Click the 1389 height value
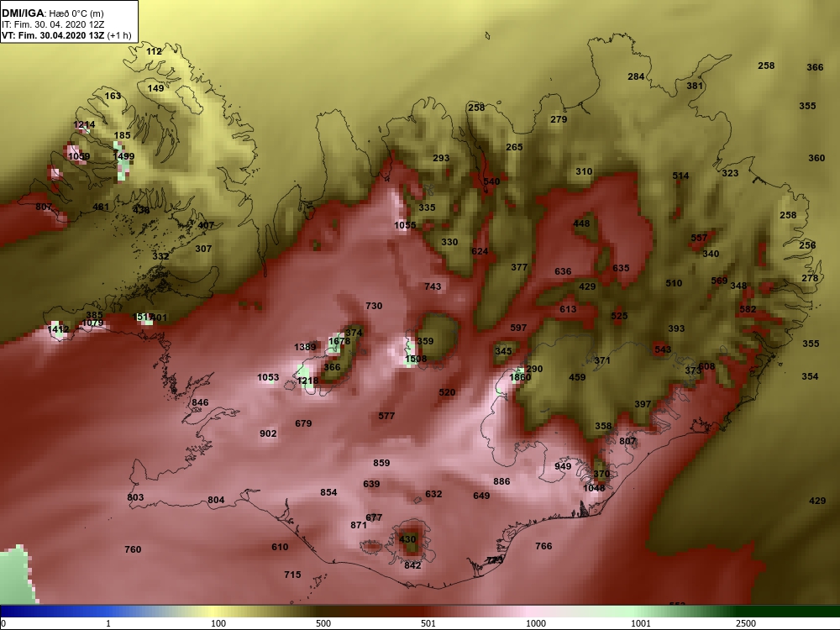The height and width of the screenshot is (630, 840). pos(305,347)
